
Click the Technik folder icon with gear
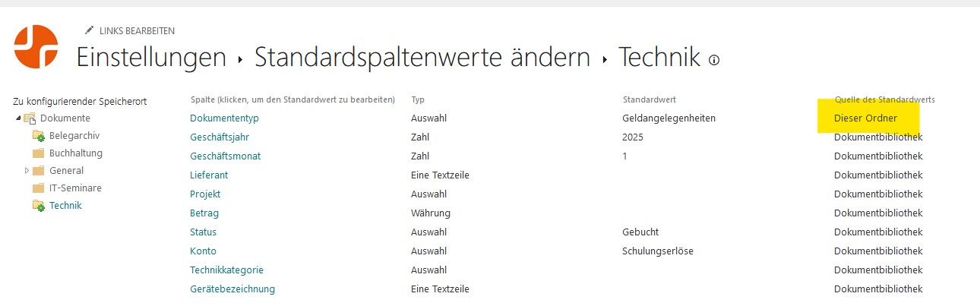39,206
